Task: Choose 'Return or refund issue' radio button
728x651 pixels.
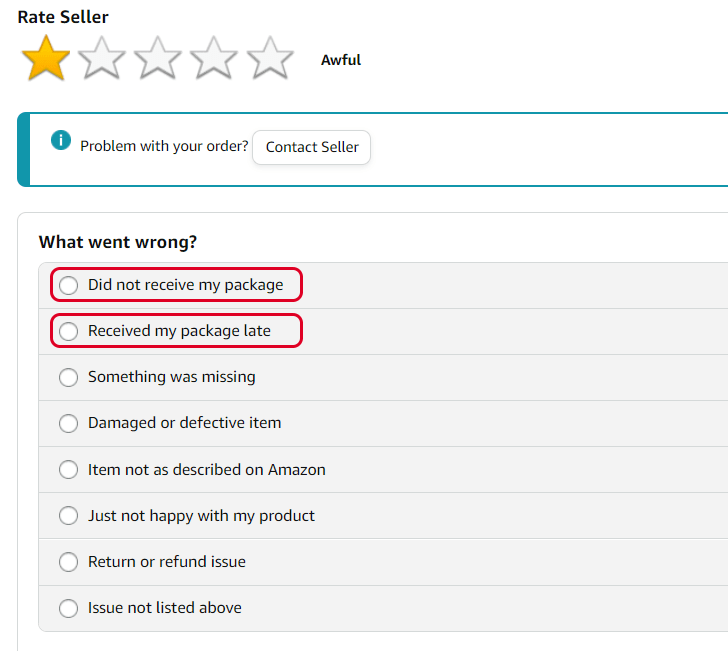Action: [x=68, y=562]
